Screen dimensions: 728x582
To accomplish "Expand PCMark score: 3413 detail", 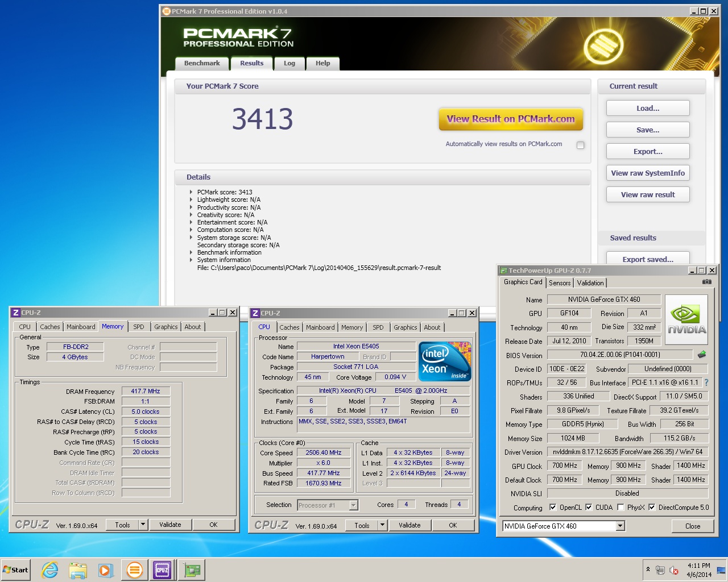I will [x=191, y=192].
